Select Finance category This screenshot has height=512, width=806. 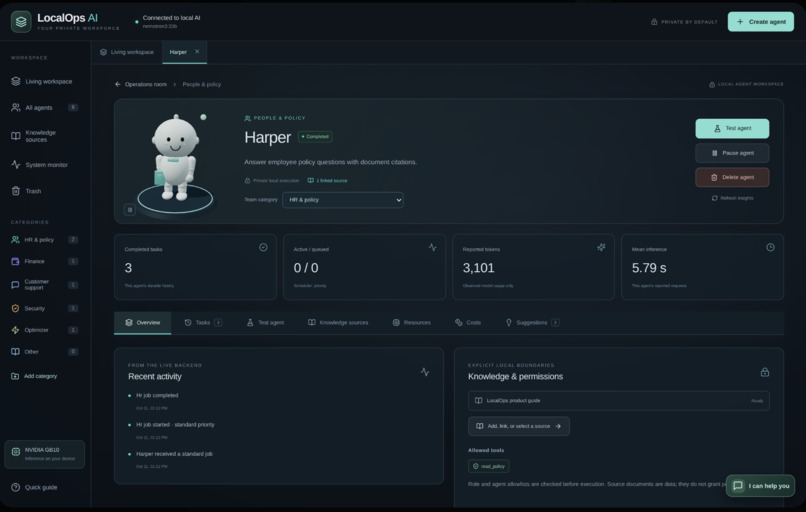44,261
